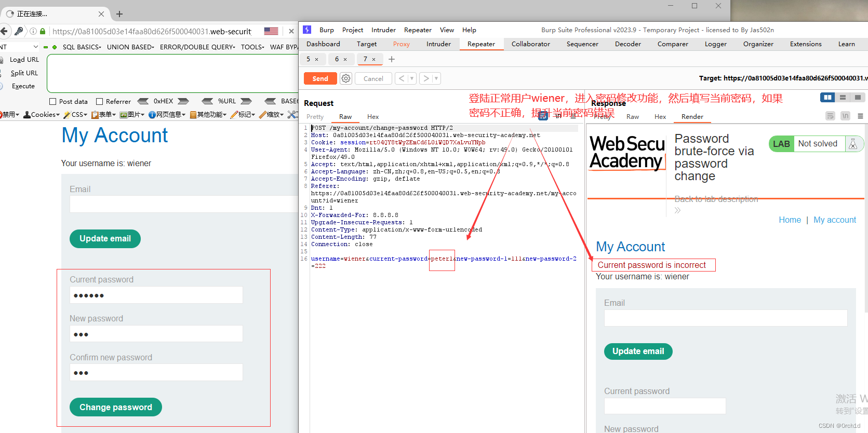
Task: Click the US flag icon in address bar
Action: tap(271, 31)
